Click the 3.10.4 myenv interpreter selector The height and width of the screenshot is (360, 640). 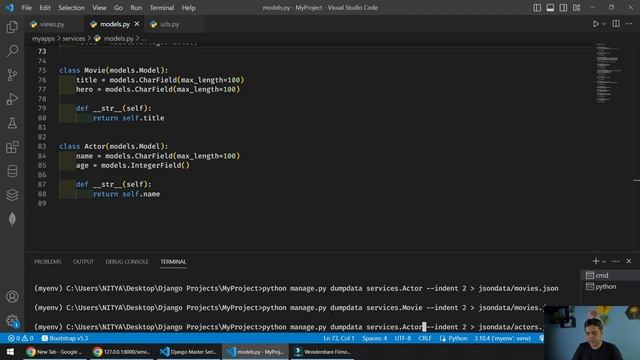pos(502,338)
